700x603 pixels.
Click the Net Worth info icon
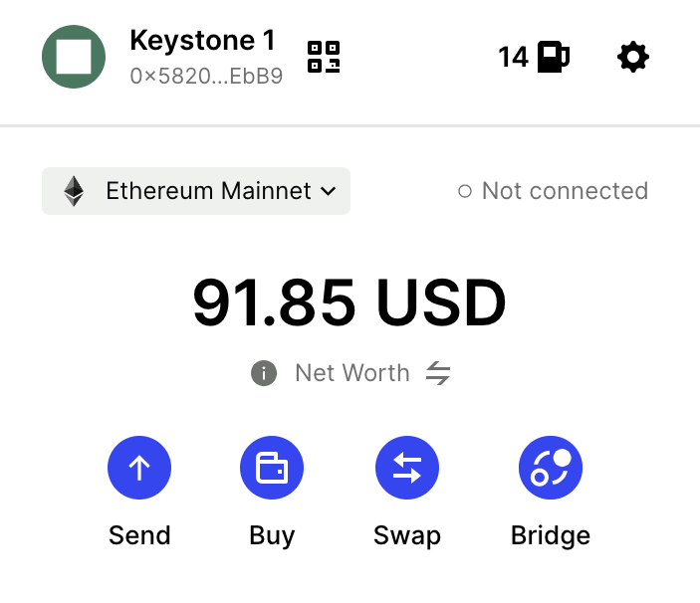pos(264,373)
